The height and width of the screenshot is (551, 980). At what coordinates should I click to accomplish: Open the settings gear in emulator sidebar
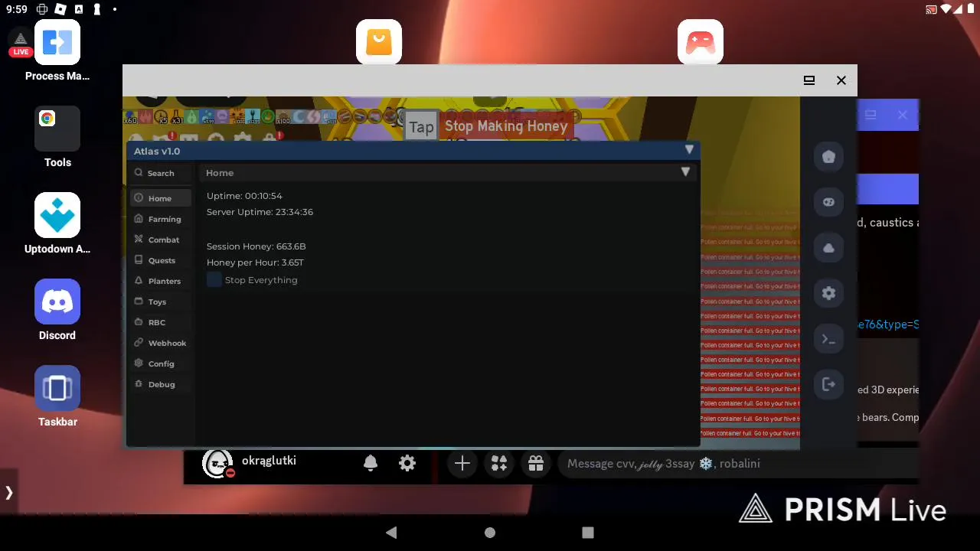pos(828,293)
